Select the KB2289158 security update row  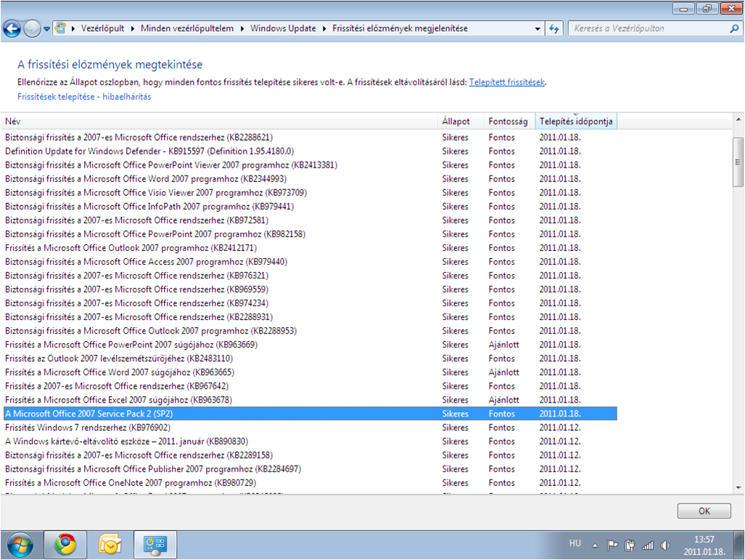tap(310, 455)
